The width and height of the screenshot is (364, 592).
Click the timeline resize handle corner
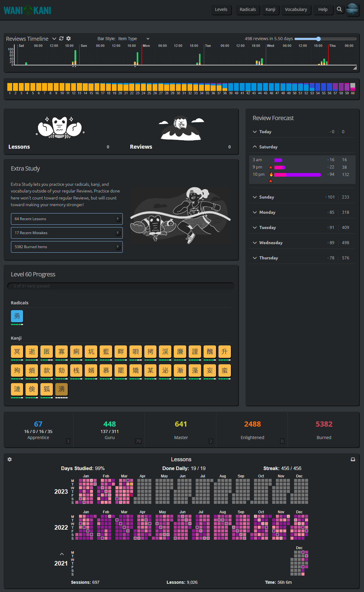355,68
